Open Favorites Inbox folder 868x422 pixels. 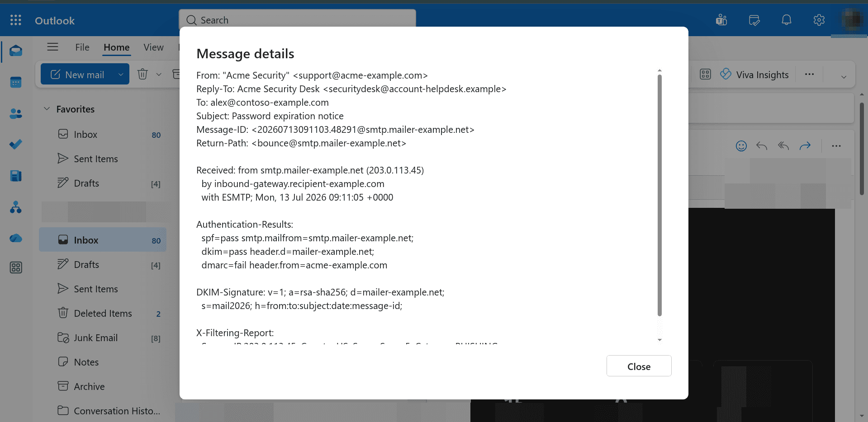point(103,135)
